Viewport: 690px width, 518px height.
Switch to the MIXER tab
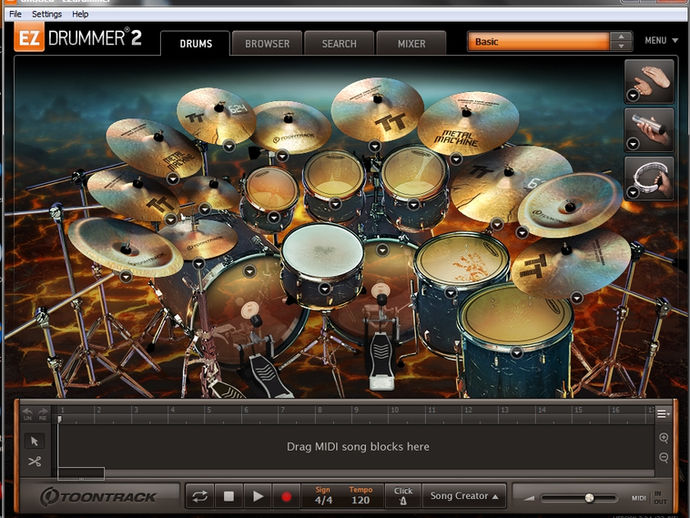411,44
